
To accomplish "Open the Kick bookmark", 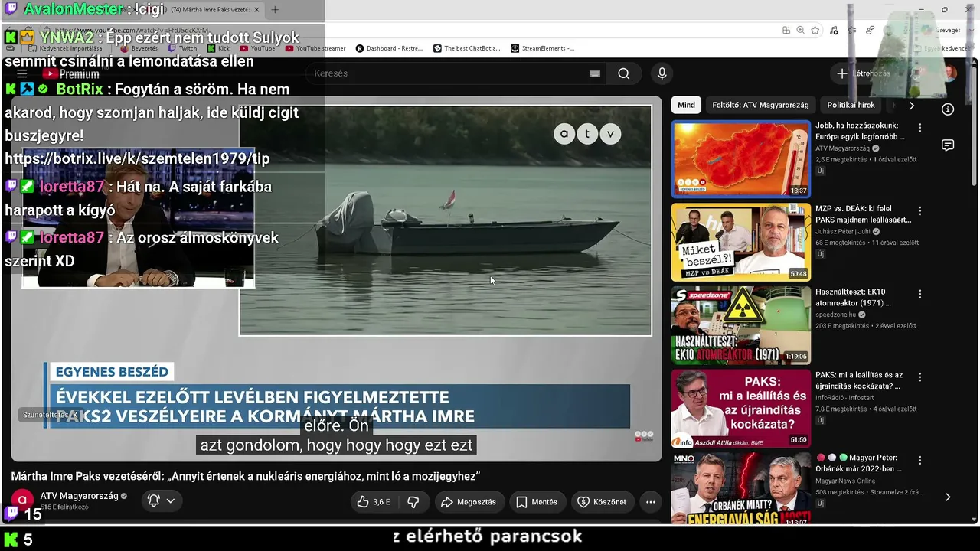I will click(x=218, y=48).
